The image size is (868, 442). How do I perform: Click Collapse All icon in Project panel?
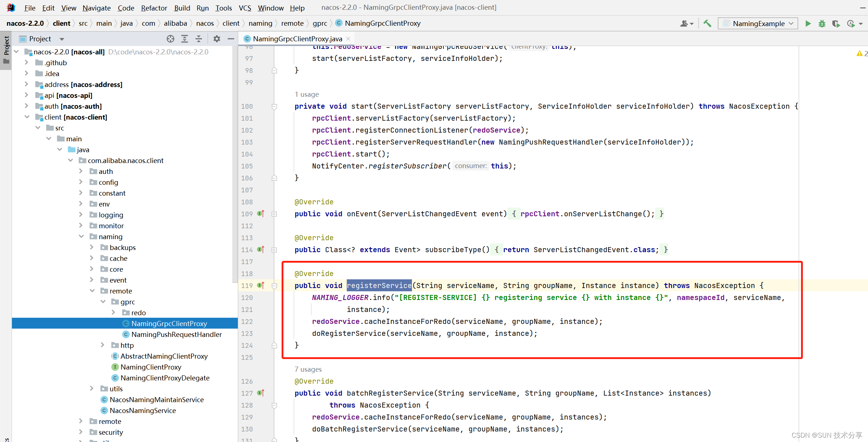pos(199,39)
